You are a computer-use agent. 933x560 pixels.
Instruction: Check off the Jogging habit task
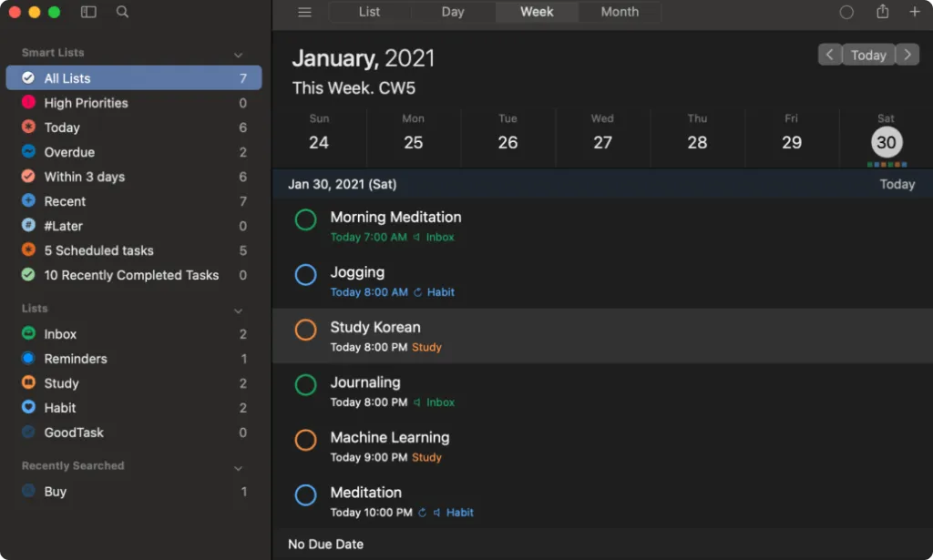(305, 275)
